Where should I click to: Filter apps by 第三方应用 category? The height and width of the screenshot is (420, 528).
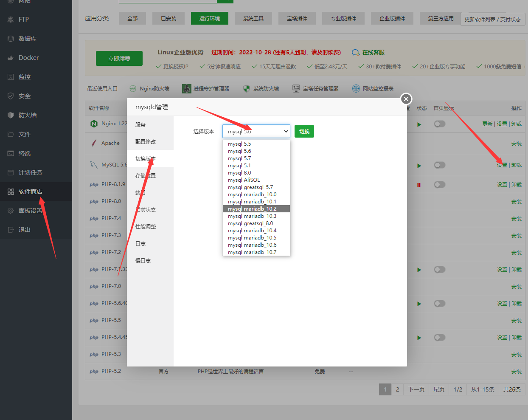point(441,18)
